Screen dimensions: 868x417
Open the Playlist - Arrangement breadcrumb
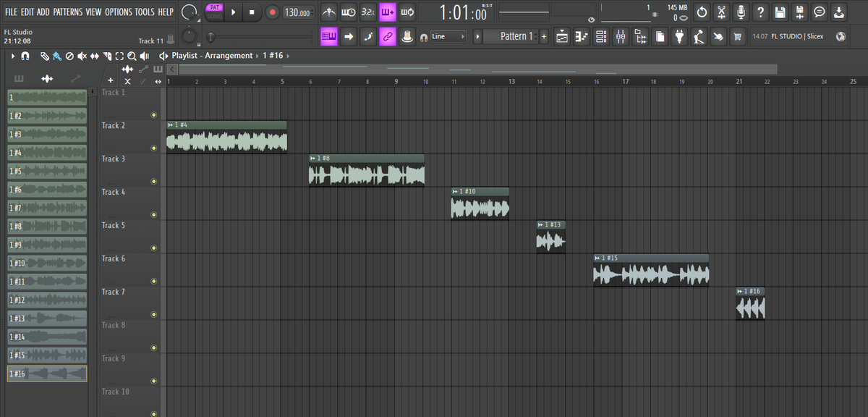tap(212, 56)
